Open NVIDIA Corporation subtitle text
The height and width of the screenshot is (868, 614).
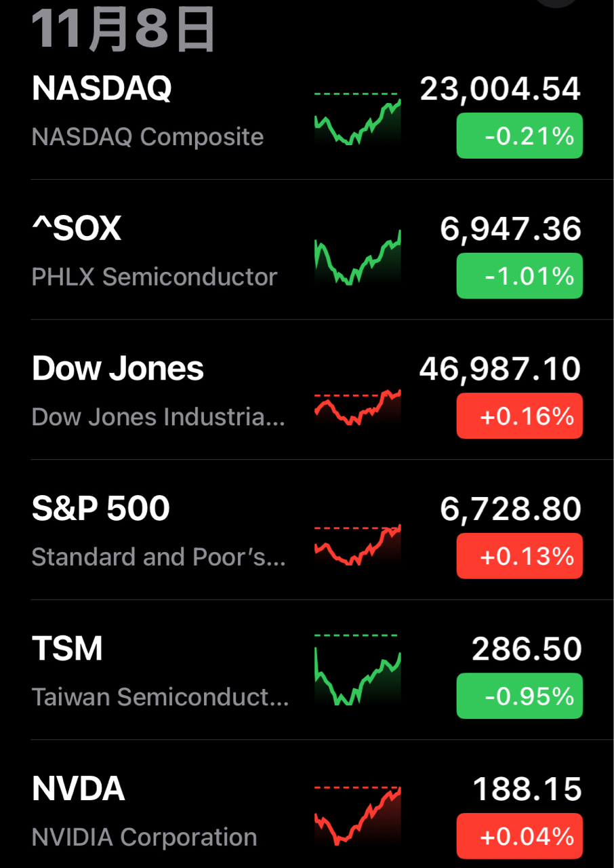click(144, 837)
